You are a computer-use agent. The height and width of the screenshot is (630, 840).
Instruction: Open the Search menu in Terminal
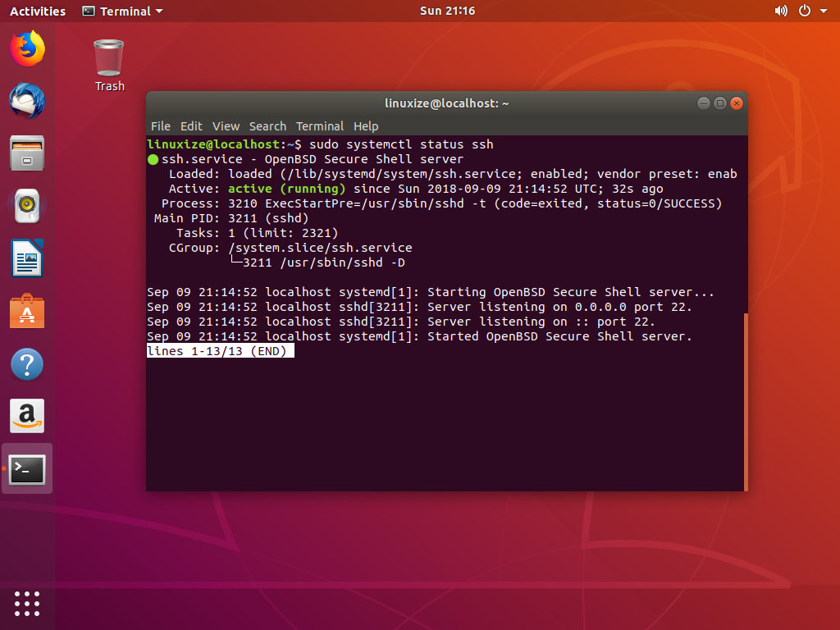click(x=267, y=126)
